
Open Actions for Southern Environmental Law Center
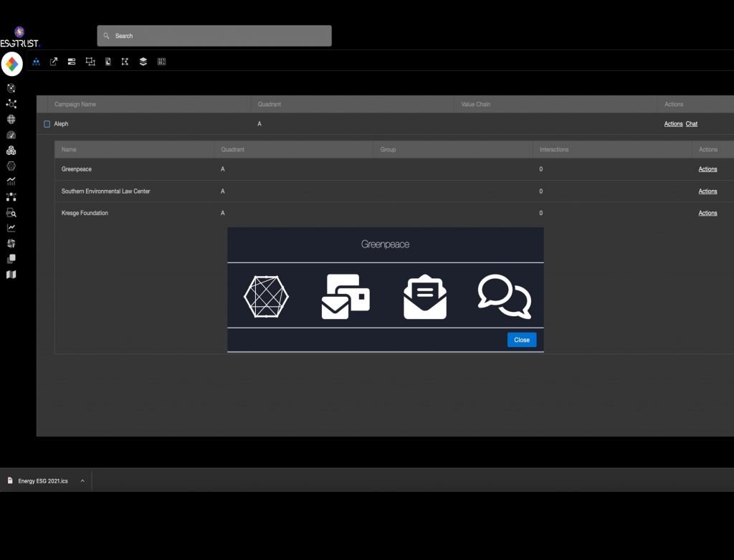pyautogui.click(x=707, y=191)
